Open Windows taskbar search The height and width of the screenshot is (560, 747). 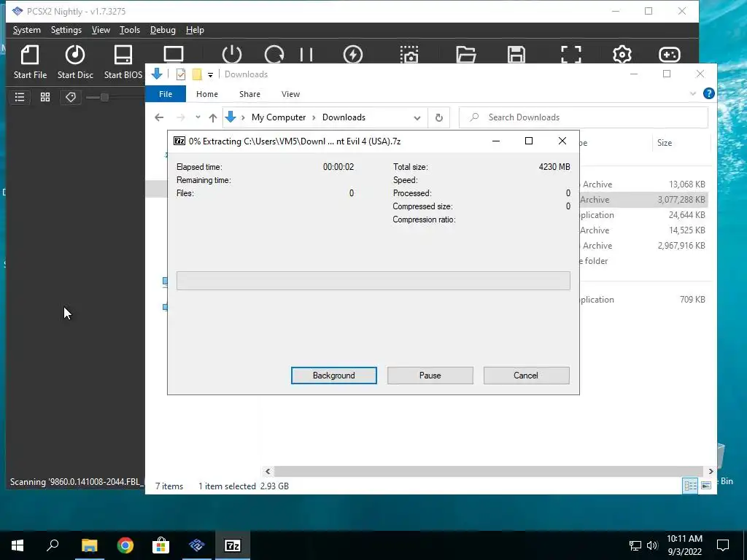click(53, 545)
